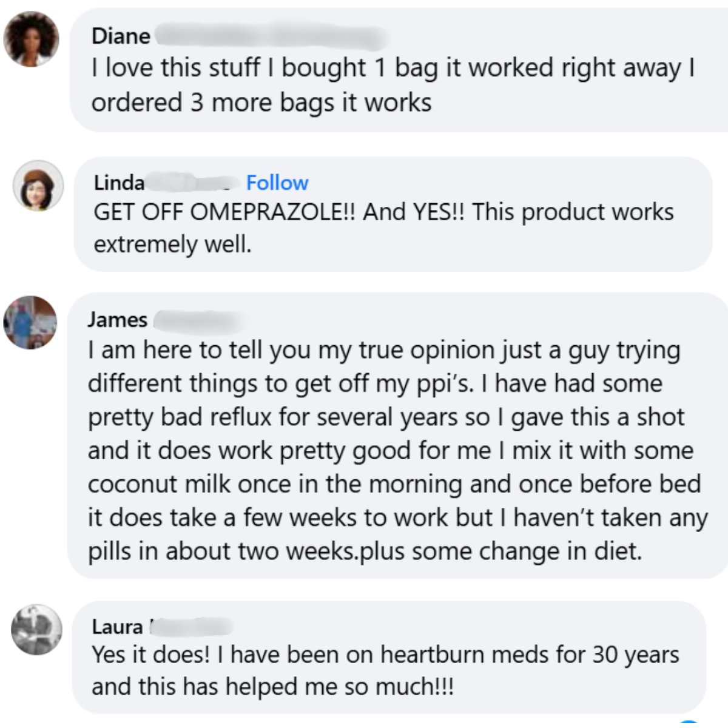Click "30 years" in Laura's comment
728x728 pixels.
click(x=636, y=655)
